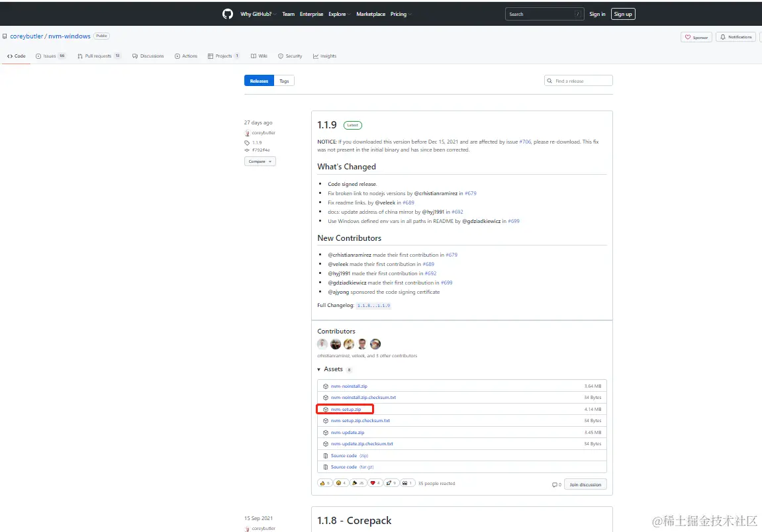Open pull request #692 in What's Changed
Screen dimensions: 762x532
click(x=457, y=212)
